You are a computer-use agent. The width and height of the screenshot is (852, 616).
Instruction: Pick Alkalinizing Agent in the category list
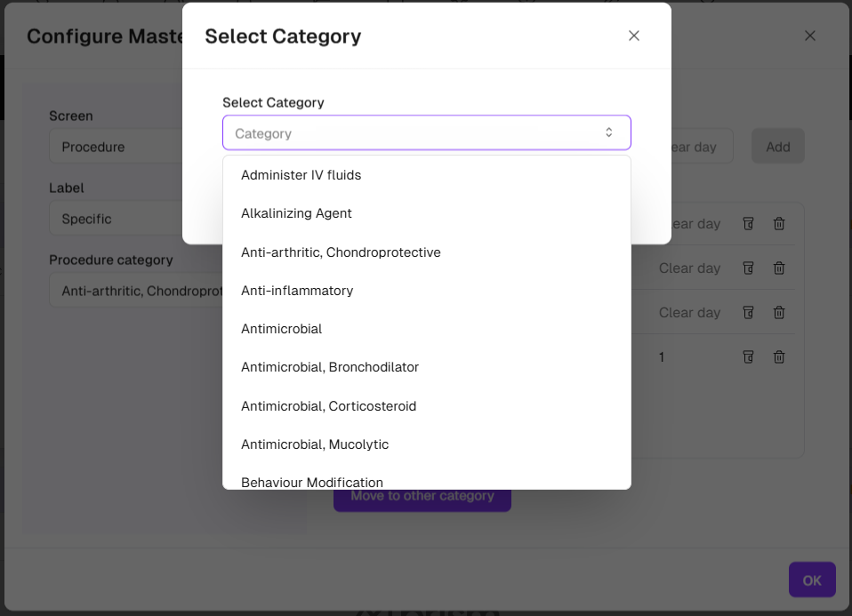(x=296, y=213)
